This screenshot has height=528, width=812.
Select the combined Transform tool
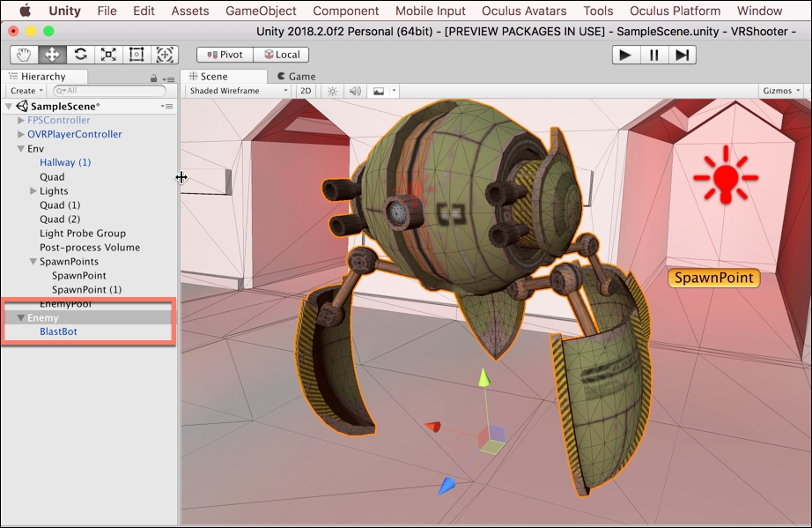click(164, 55)
